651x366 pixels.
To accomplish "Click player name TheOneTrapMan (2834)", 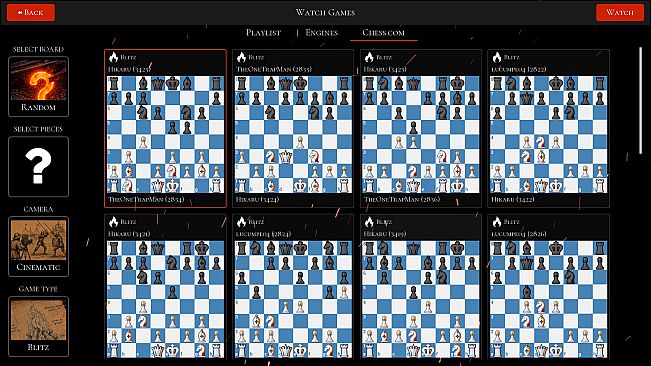I will 146,199.
